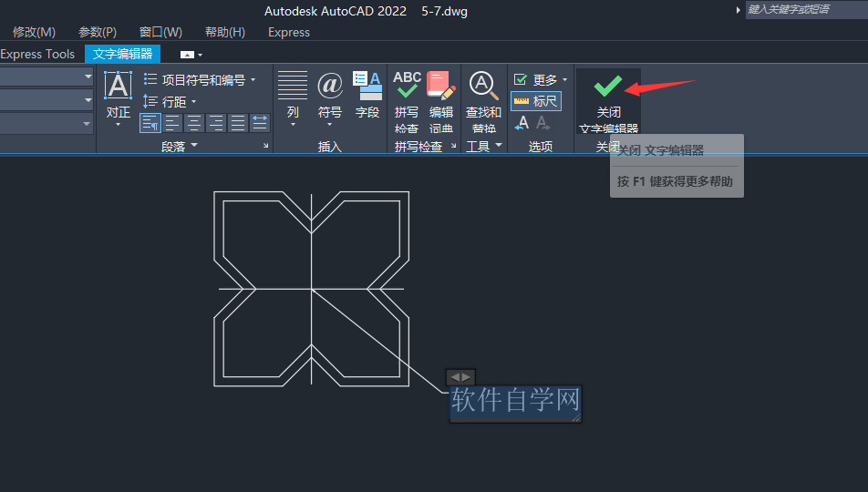This screenshot has height=492, width=868.
Task: Center the paragraph text
Action: point(193,123)
